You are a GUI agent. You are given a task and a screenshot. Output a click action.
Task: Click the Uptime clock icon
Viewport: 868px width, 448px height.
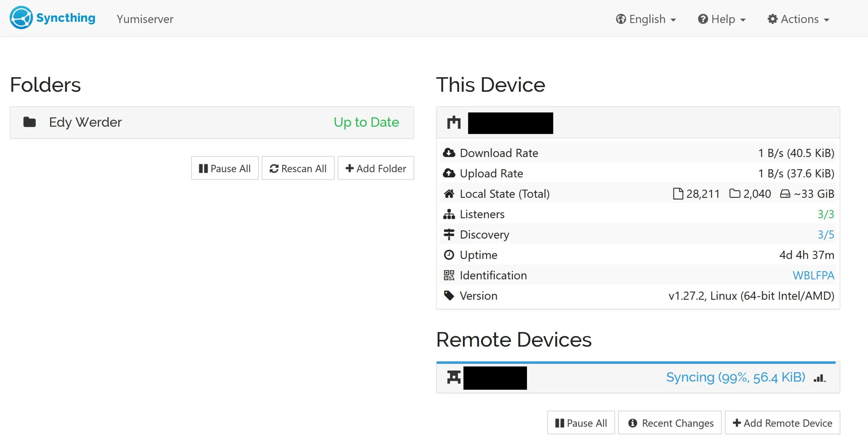(x=449, y=255)
